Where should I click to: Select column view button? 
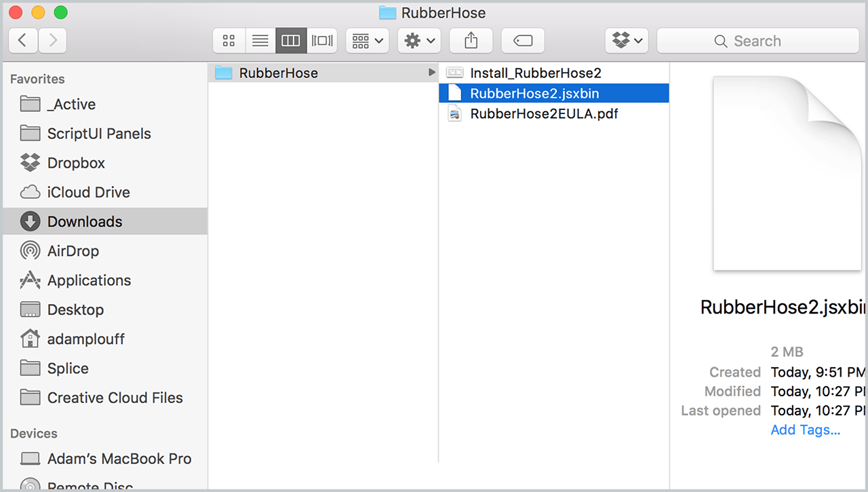click(291, 41)
